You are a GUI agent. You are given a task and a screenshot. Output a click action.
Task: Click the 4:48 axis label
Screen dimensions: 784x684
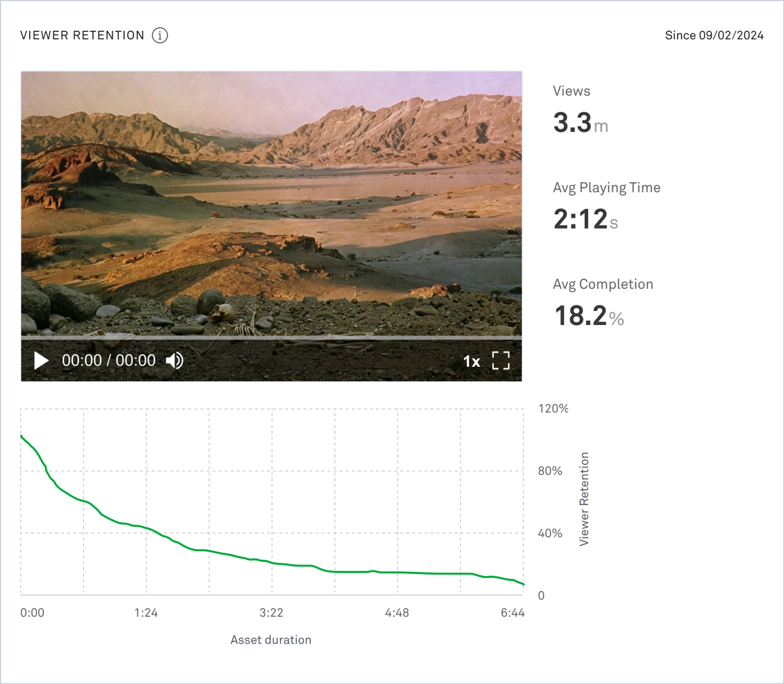click(x=397, y=613)
